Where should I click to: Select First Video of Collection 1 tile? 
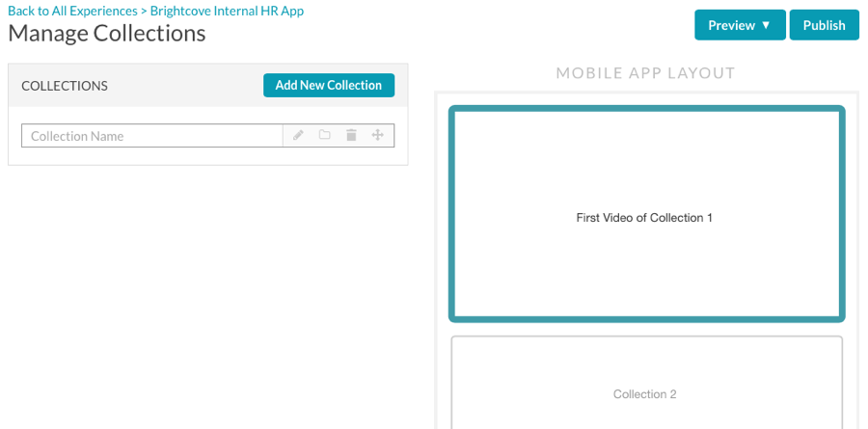tap(646, 214)
